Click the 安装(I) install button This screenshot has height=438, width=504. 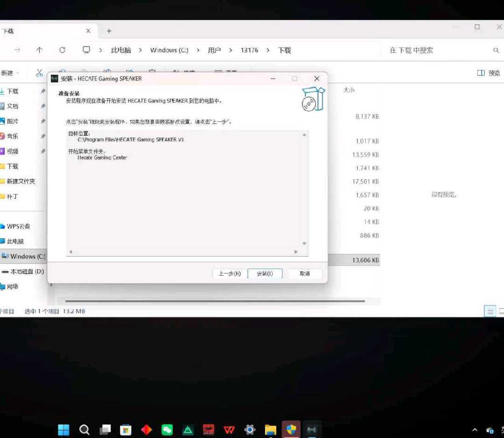pos(265,274)
